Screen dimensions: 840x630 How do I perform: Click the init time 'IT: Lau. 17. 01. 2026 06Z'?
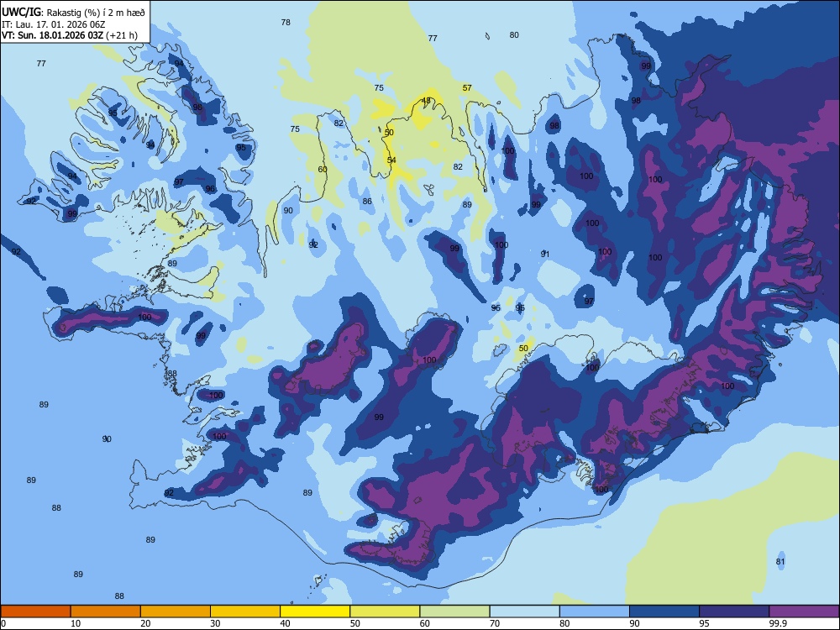tap(54, 24)
